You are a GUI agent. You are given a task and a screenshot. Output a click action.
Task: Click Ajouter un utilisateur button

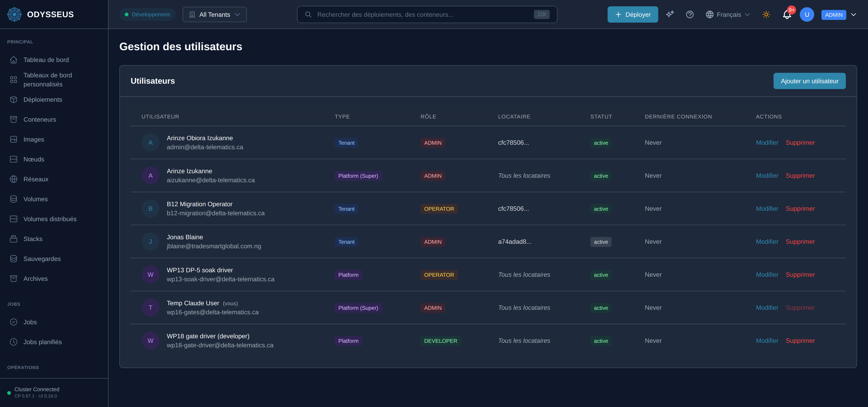[809, 81]
